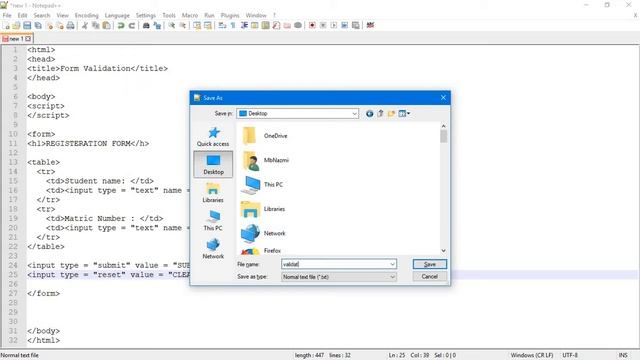The image size is (640, 360).
Task: Click the Zoom Out toolbar icon
Action: [x=183, y=25]
